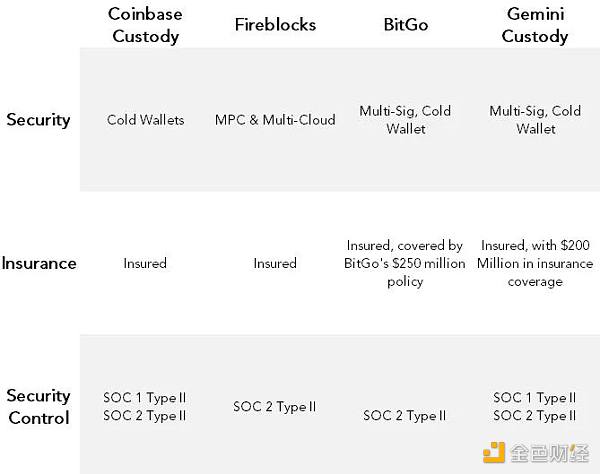The image size is (600, 474).
Task: Select the SOC 2 Type II cell under BitGo
Action: coord(404,416)
